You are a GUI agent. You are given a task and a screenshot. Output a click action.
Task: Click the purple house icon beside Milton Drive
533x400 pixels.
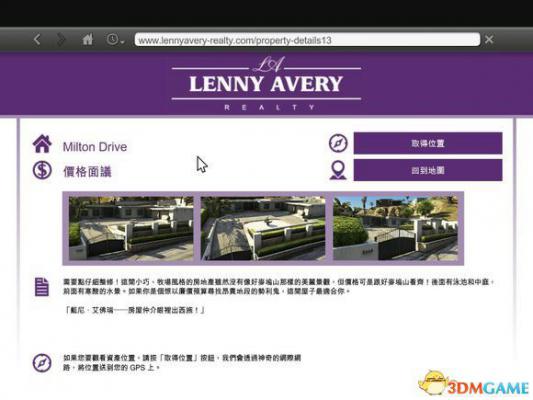pos(42,144)
